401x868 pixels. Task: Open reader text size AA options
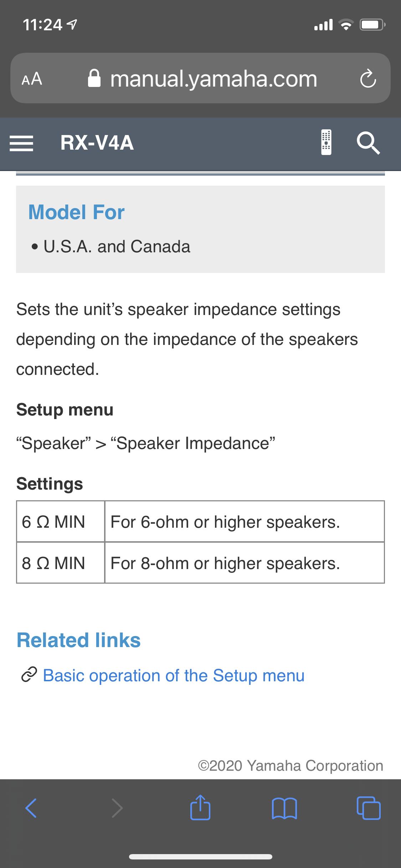click(x=32, y=79)
